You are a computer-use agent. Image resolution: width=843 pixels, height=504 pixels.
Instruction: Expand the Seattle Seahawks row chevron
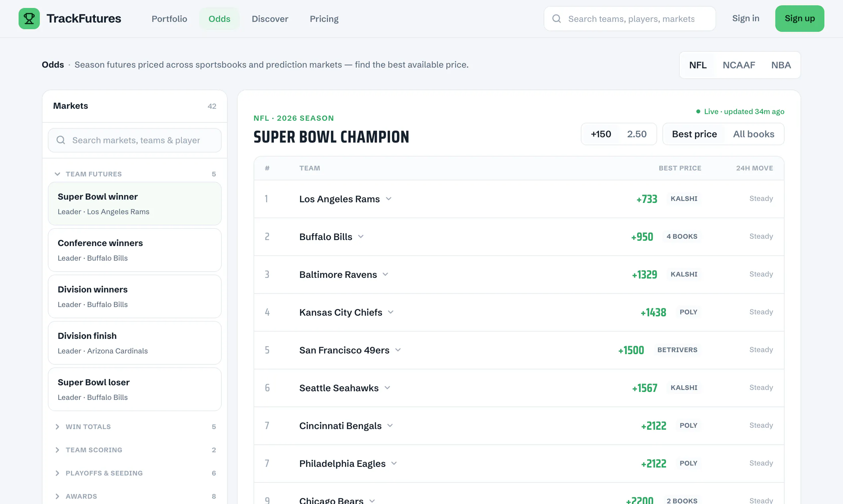[x=387, y=388]
